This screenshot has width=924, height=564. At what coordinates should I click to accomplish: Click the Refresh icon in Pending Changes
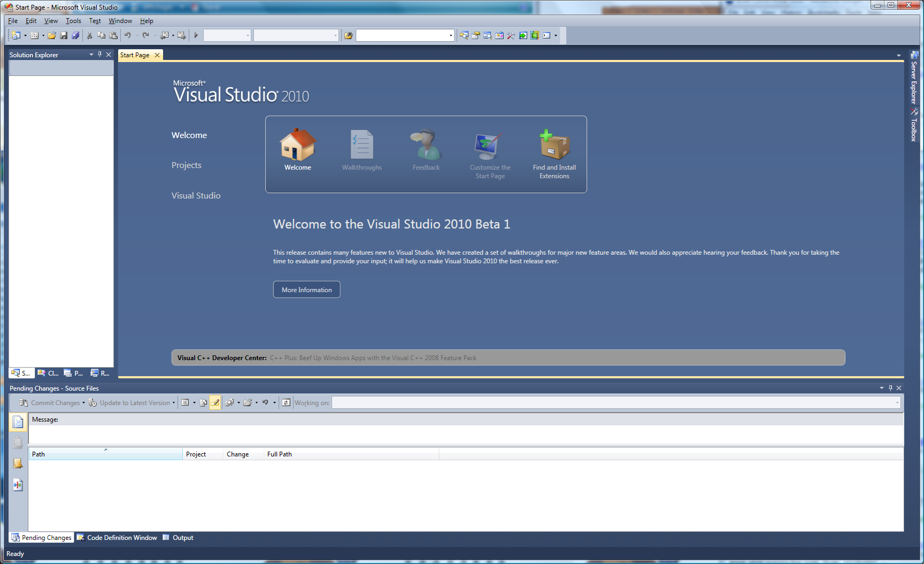point(286,402)
